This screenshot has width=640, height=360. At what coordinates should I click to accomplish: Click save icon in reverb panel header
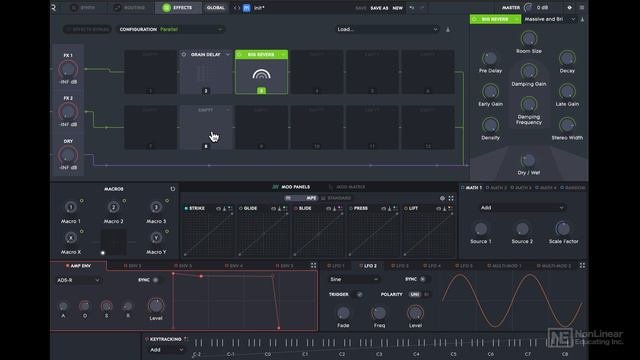582,19
